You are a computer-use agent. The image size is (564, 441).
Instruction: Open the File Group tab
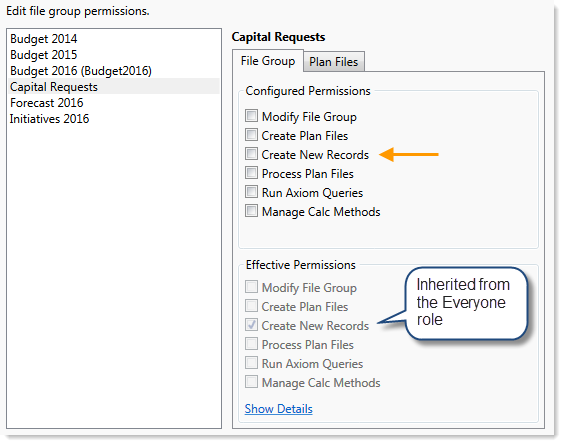point(268,61)
